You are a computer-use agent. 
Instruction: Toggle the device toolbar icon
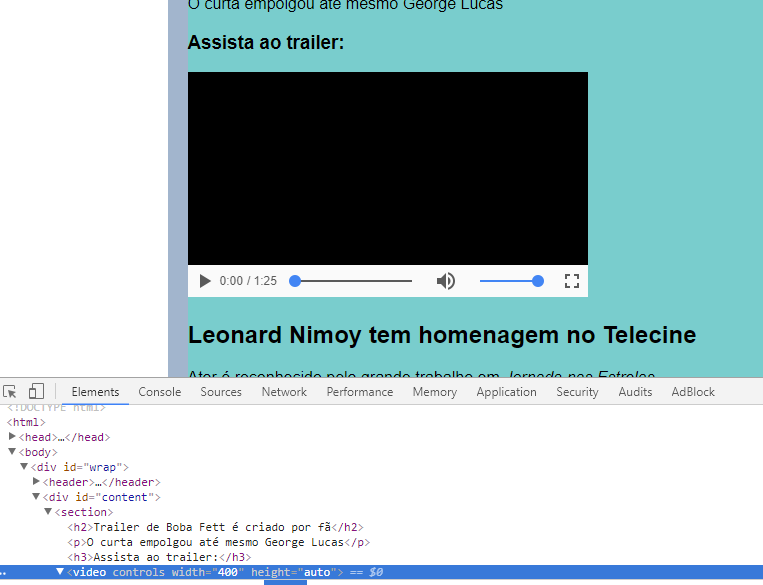click(x=36, y=391)
